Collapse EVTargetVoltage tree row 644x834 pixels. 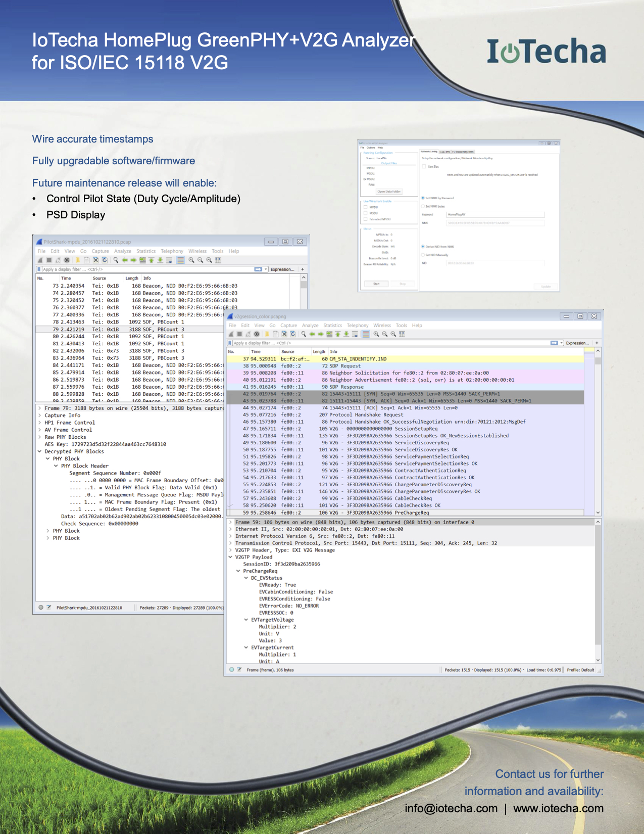point(246,620)
